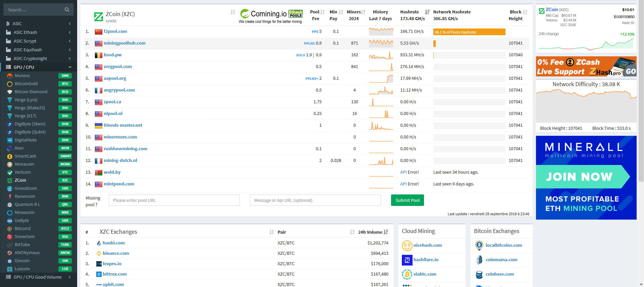
Task: Click the Submit Pool button
Action: (x=407, y=200)
